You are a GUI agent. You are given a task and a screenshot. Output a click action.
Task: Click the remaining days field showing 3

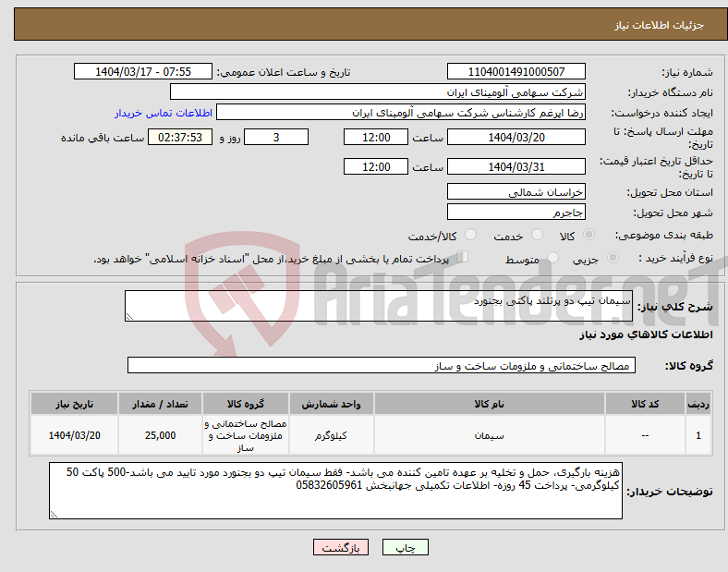coord(276,137)
